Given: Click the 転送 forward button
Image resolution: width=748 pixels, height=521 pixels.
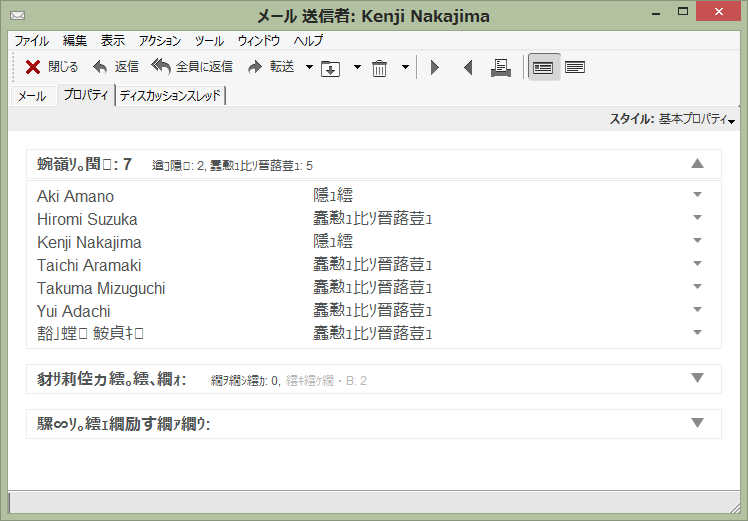Looking at the screenshot, I should point(271,67).
